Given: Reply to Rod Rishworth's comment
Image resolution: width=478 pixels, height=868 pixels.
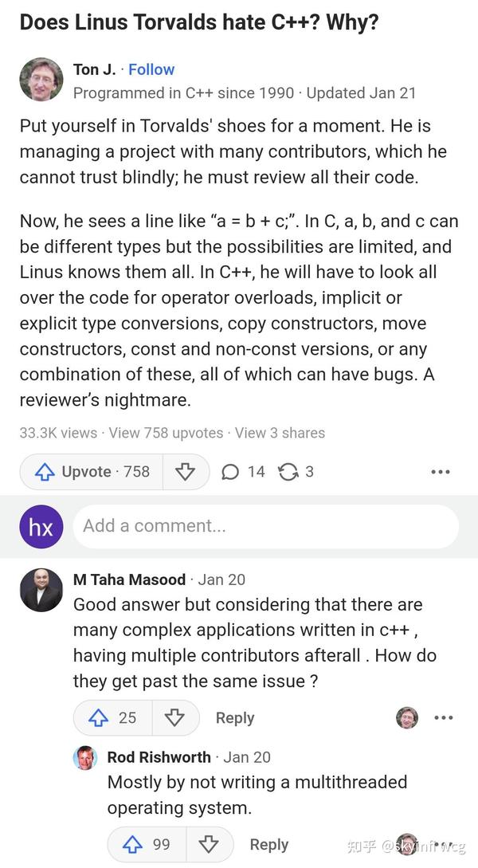Looking at the screenshot, I should tap(269, 845).
